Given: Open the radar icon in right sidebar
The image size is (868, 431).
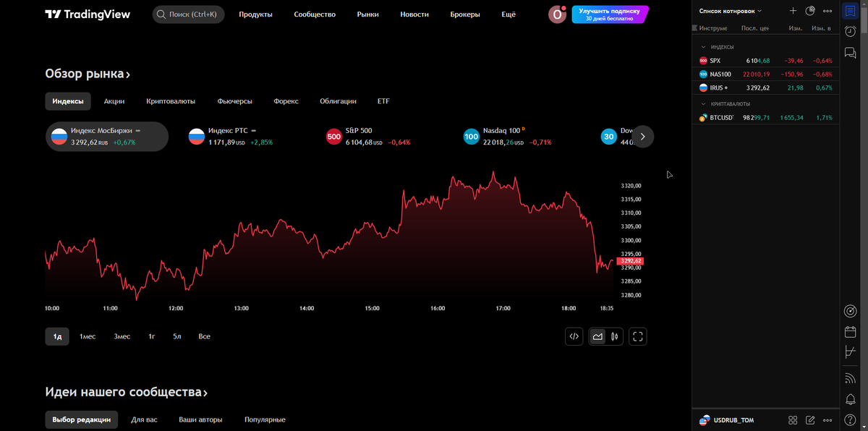Looking at the screenshot, I should (x=850, y=311).
